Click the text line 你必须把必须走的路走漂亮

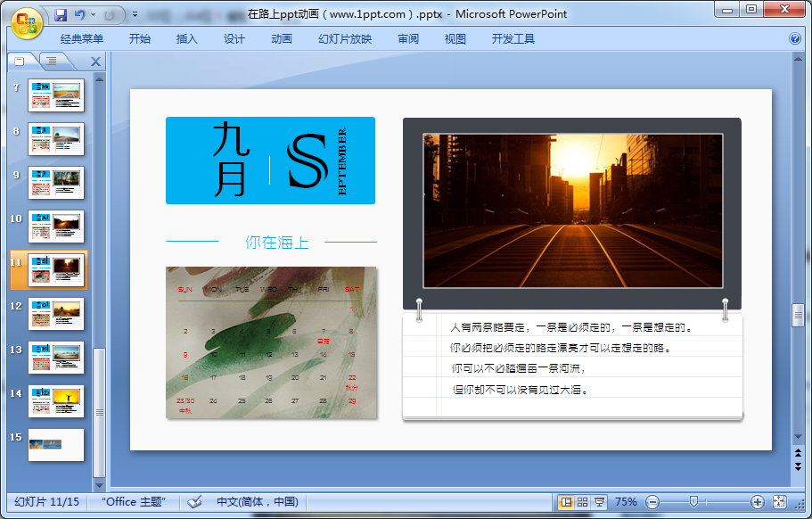(x=561, y=348)
